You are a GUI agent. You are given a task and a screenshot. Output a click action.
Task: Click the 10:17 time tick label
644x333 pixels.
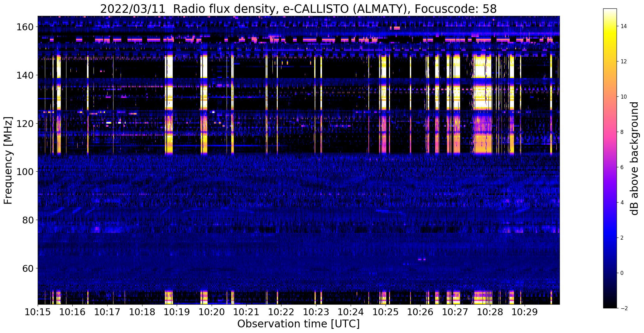pos(107,312)
